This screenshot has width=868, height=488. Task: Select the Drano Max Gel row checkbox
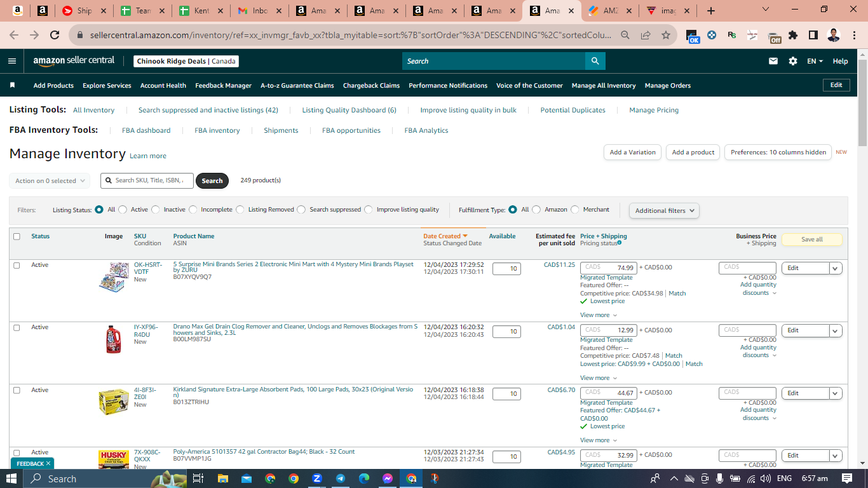pos(17,327)
